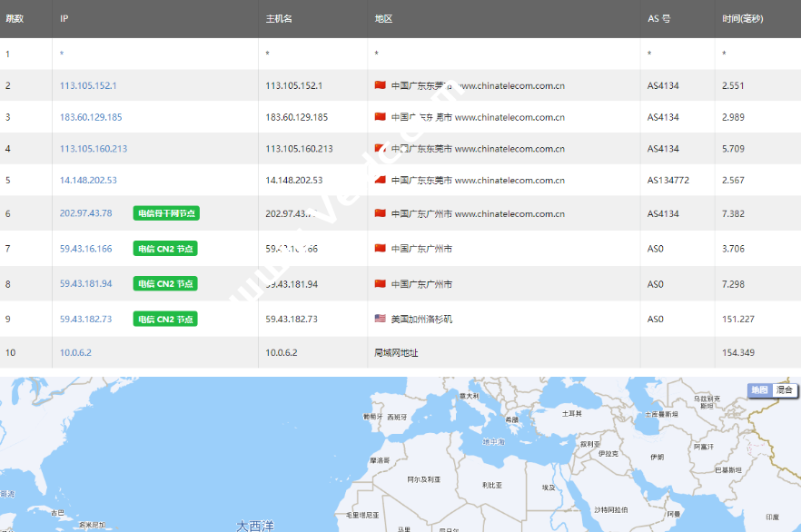
Task: Switch map to 地图 view
Action: coord(758,389)
